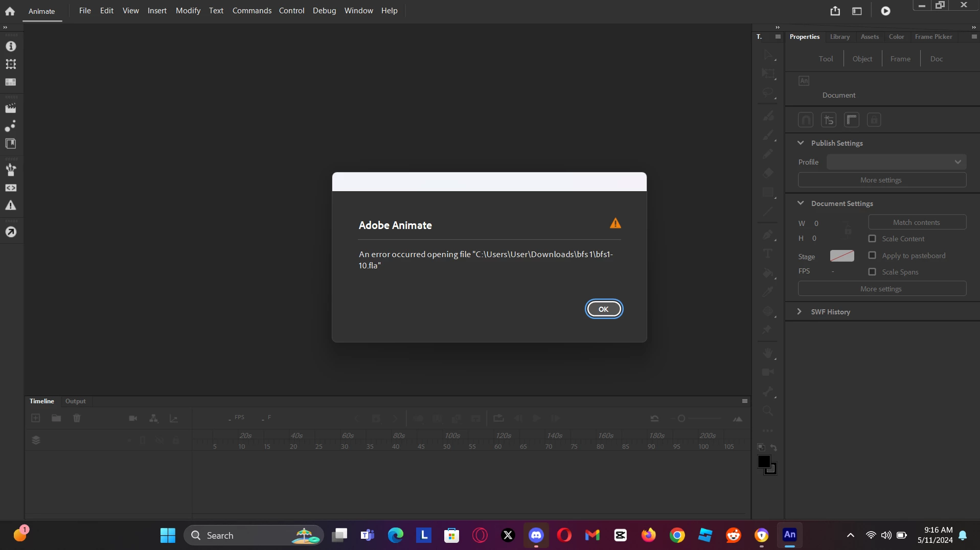Click the New Folder icon in Timeline
980x550 pixels.
(x=56, y=418)
